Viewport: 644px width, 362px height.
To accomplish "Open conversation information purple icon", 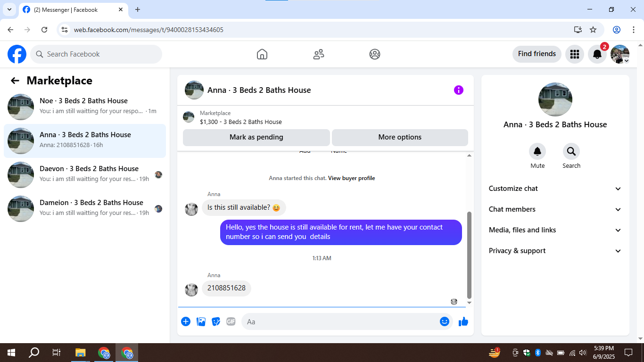I will click(459, 90).
